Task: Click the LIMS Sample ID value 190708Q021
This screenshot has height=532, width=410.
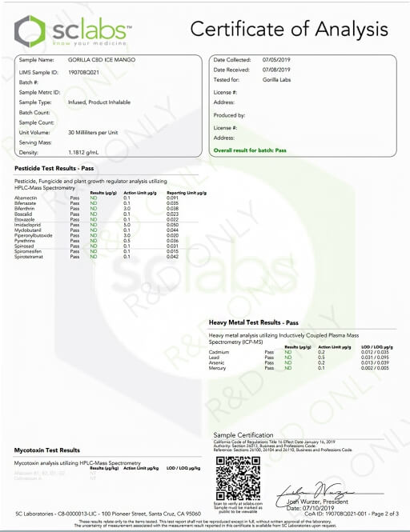Action: 83,73
